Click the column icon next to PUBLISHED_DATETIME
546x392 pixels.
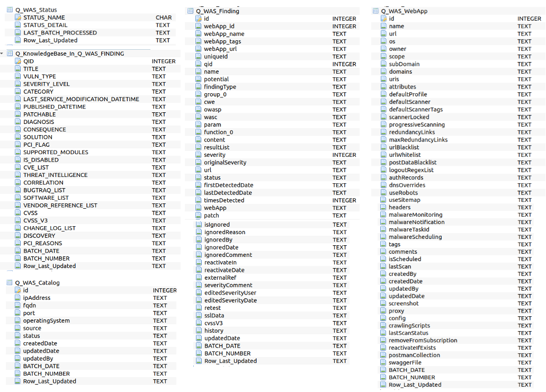18,106
